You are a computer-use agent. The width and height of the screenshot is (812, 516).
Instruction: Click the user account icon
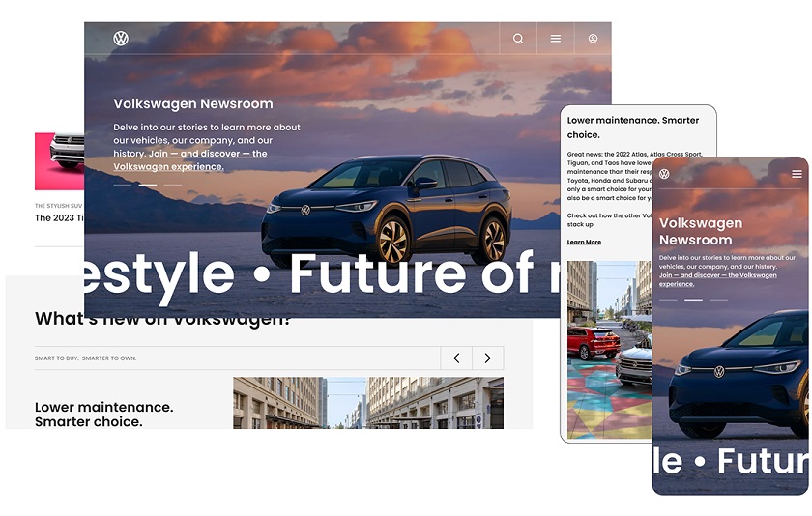[x=593, y=39]
